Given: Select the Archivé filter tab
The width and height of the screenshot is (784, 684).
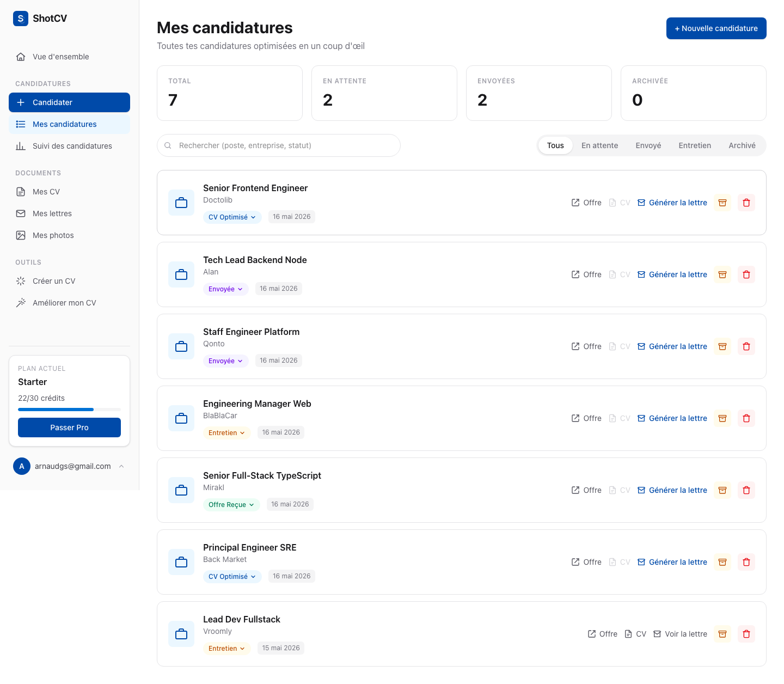Looking at the screenshot, I should (742, 145).
